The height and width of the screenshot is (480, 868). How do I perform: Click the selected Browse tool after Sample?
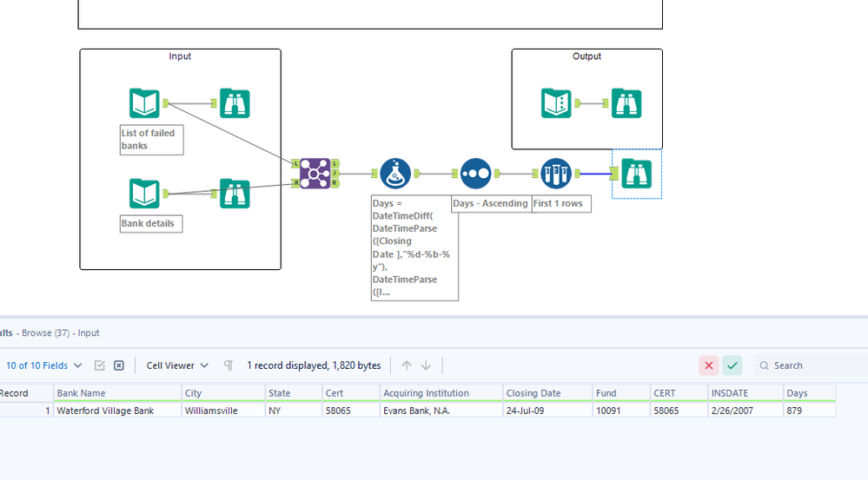pos(636,174)
